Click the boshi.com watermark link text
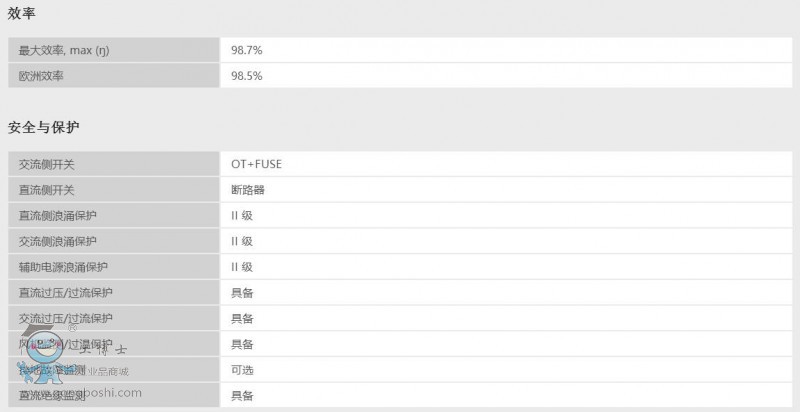Screen dimensions: 800x412 114,393
